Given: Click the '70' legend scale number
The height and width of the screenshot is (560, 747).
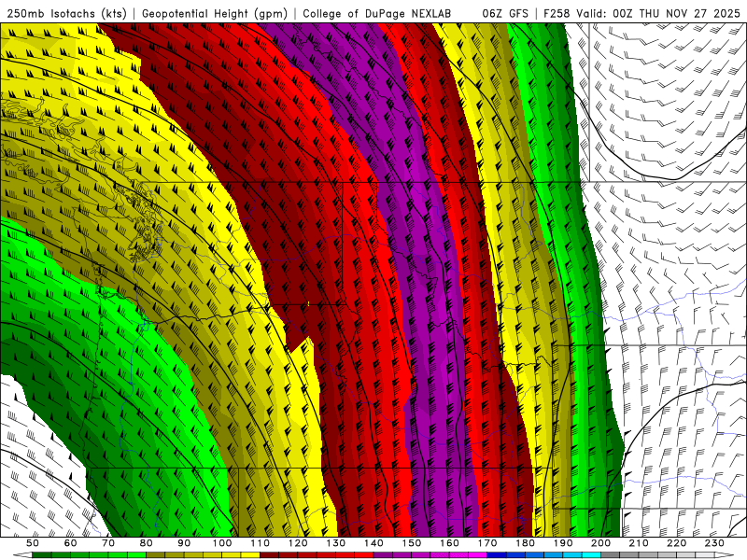Looking at the screenshot, I should [108, 543].
